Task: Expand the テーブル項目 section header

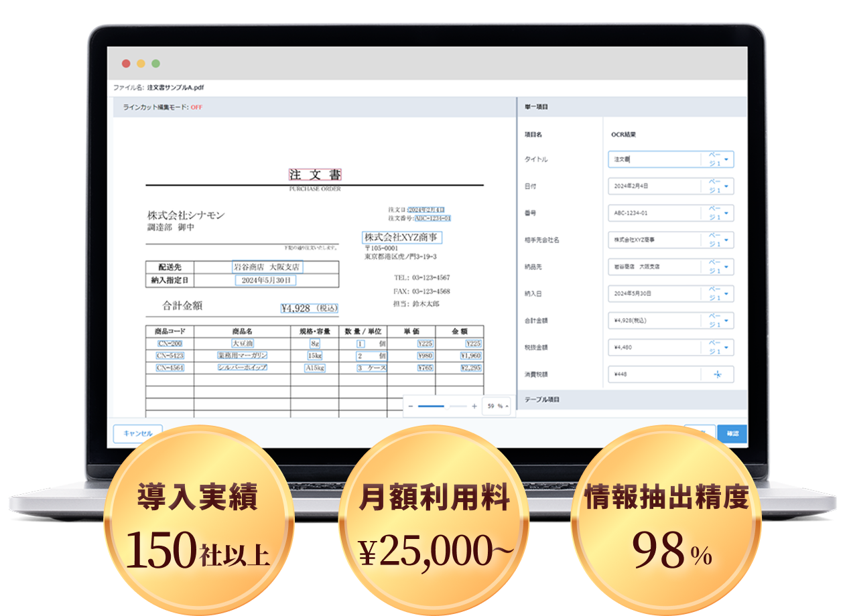Action: tap(632, 400)
